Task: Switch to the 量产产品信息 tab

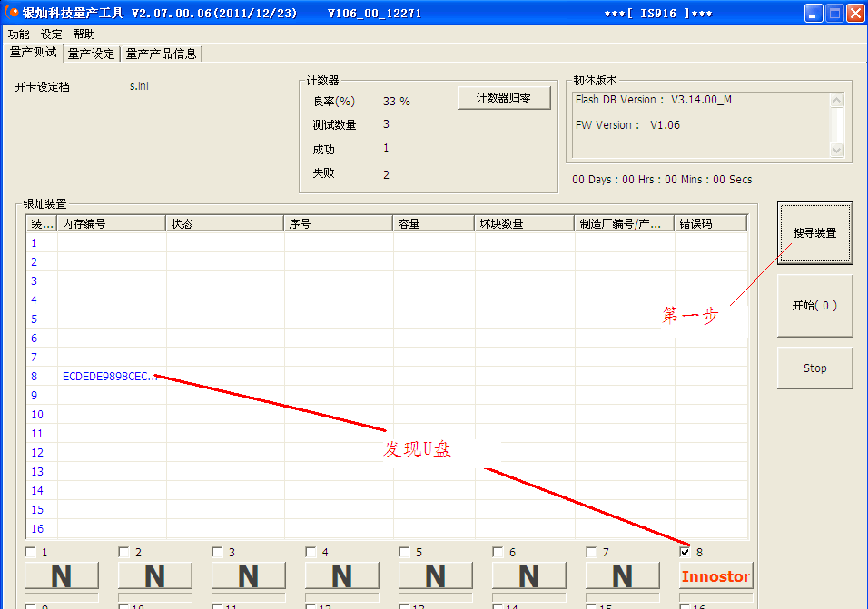Action: [x=161, y=54]
